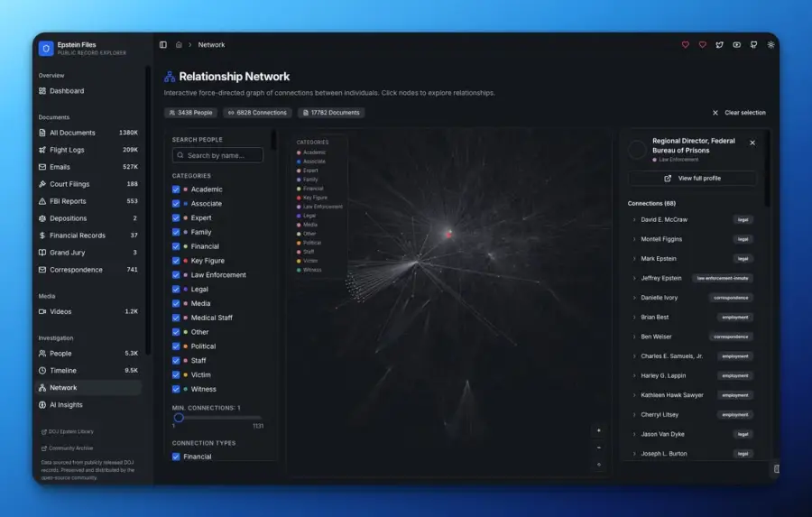Click the 17782 Documents badge
812x517 pixels.
point(331,113)
